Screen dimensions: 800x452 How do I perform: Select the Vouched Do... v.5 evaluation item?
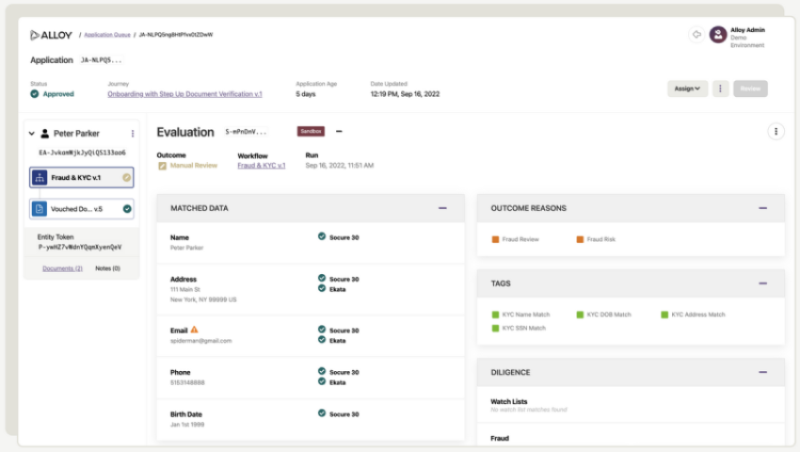[x=82, y=209]
